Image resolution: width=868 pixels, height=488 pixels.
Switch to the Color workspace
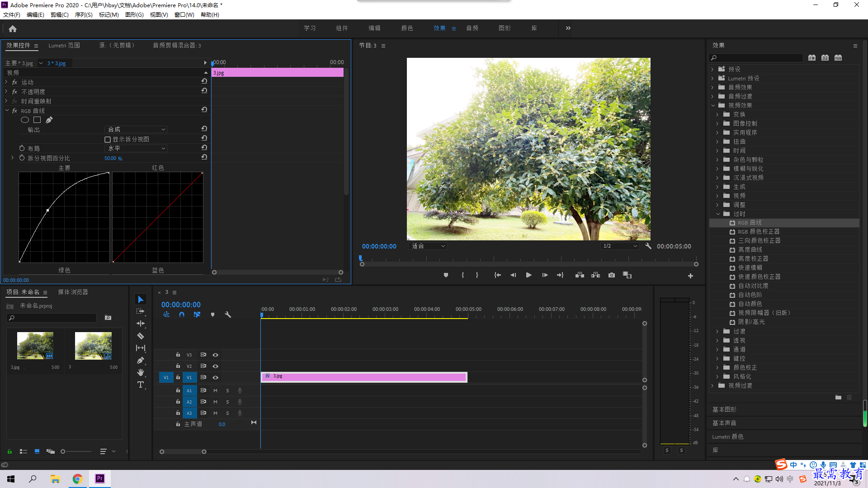click(407, 28)
